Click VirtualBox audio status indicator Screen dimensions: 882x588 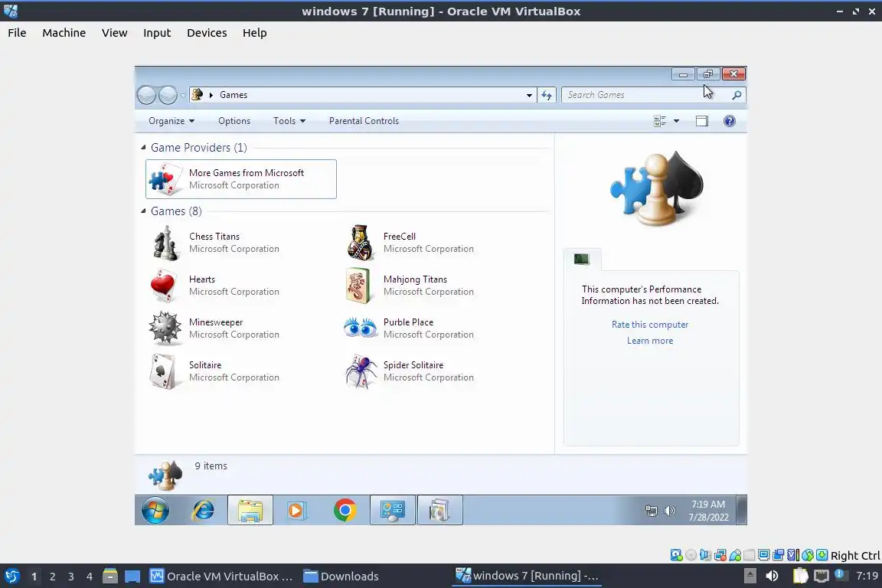click(x=705, y=555)
